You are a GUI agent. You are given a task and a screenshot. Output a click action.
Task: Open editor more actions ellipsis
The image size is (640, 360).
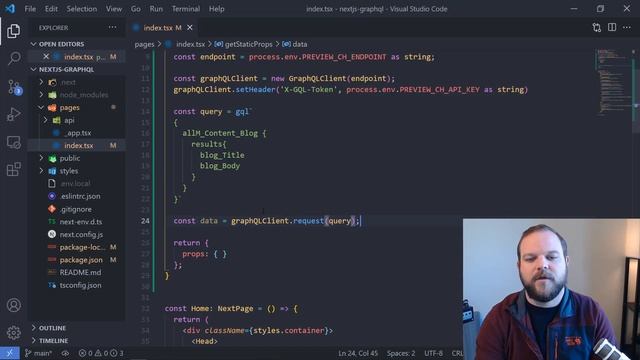tap(627, 27)
